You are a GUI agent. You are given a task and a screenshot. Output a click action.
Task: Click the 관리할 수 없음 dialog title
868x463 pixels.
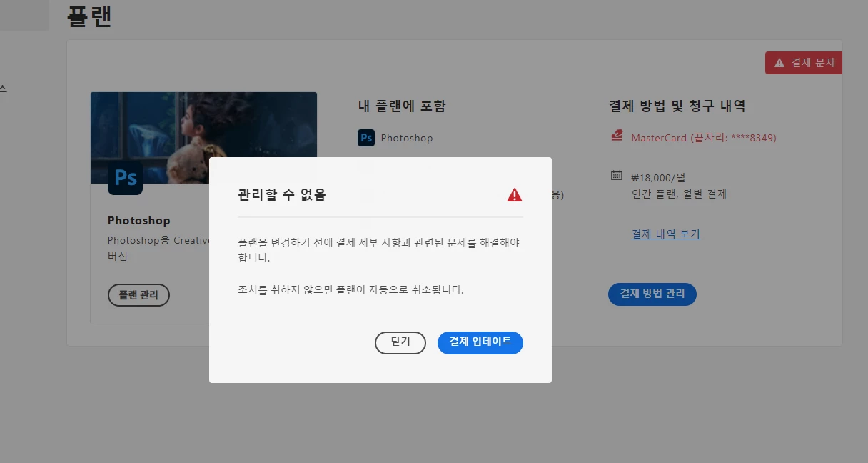(281, 194)
